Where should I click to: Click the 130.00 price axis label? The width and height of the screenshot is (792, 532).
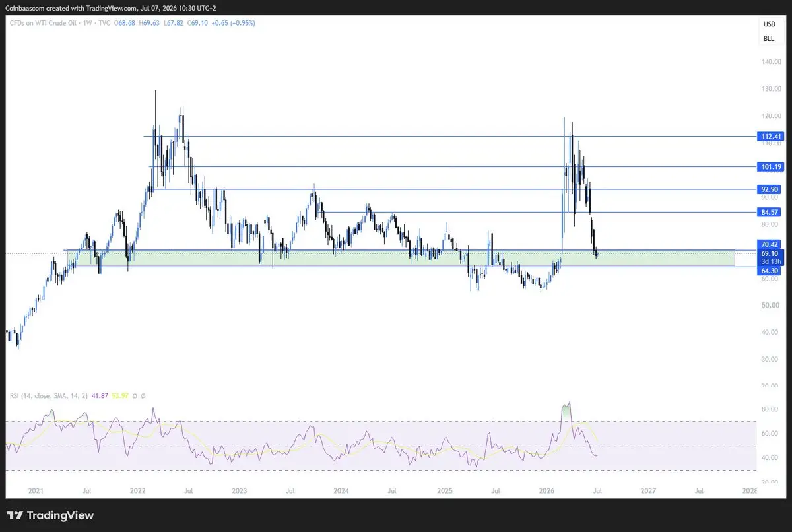(x=771, y=89)
